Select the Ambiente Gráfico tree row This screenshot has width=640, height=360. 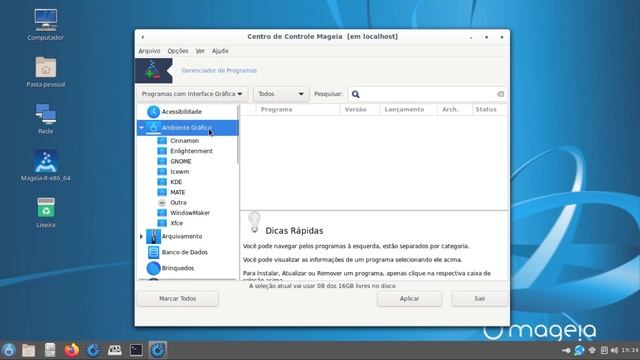[188, 128]
